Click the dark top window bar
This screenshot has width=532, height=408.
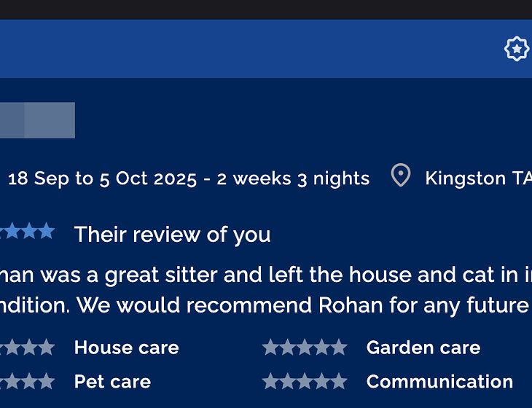pyautogui.click(x=266, y=9)
